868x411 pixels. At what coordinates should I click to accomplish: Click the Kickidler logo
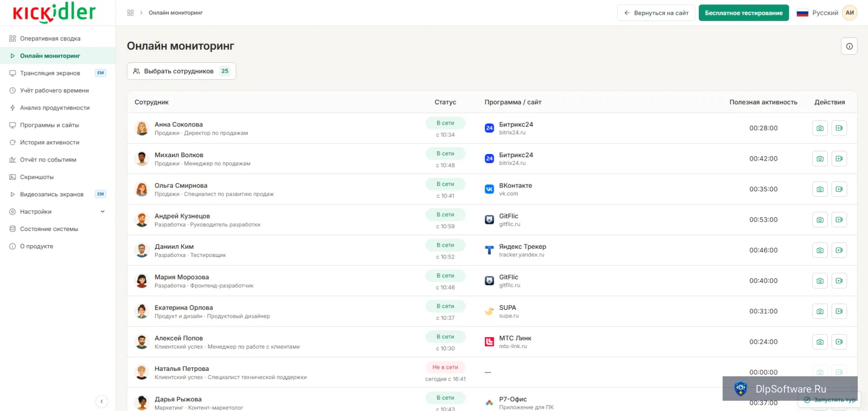(54, 12)
